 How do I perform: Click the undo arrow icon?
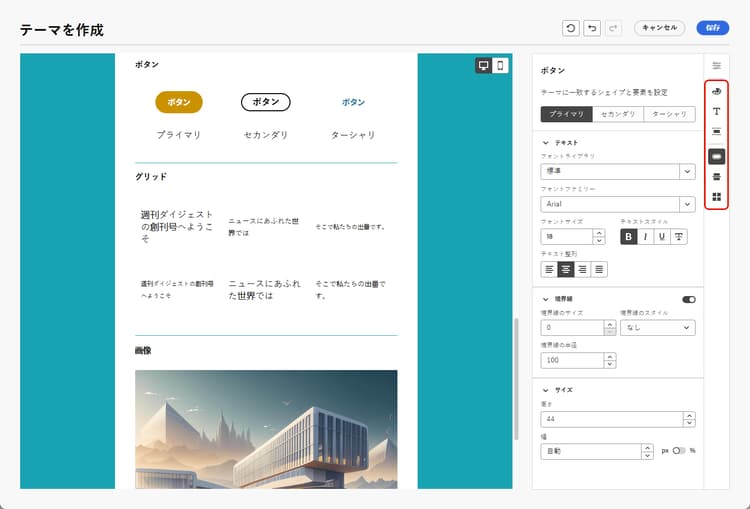coord(592,28)
